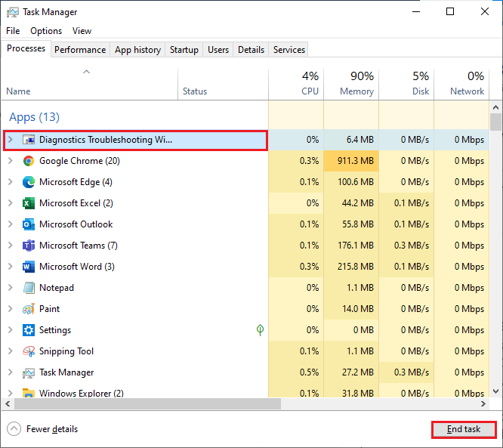Switch to the Details tab
Screen dimensions: 503x448
(x=251, y=50)
